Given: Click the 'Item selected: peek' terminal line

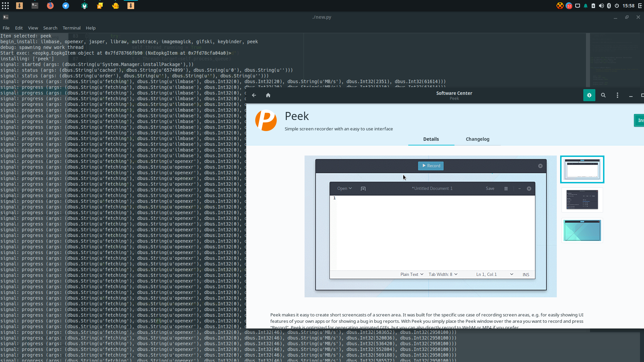Looking at the screenshot, I should coord(26,36).
